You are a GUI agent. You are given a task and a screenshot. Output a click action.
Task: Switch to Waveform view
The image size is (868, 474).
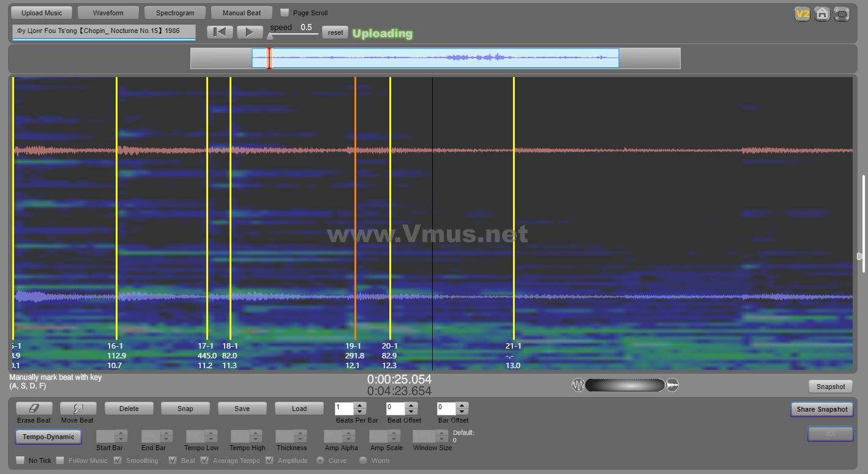108,13
